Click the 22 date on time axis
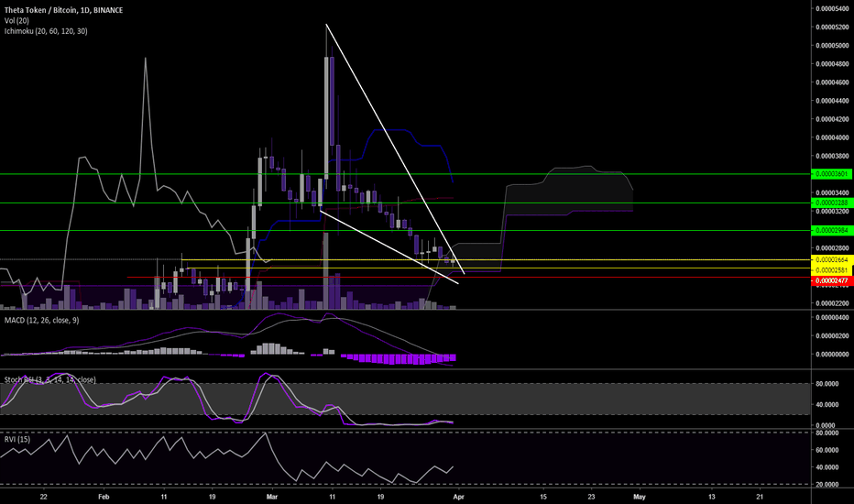This screenshot has width=854, height=504. tap(44, 497)
